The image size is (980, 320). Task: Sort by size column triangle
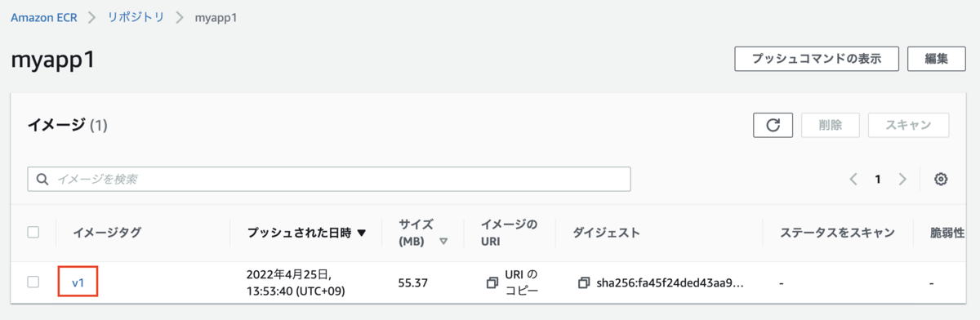click(x=443, y=242)
